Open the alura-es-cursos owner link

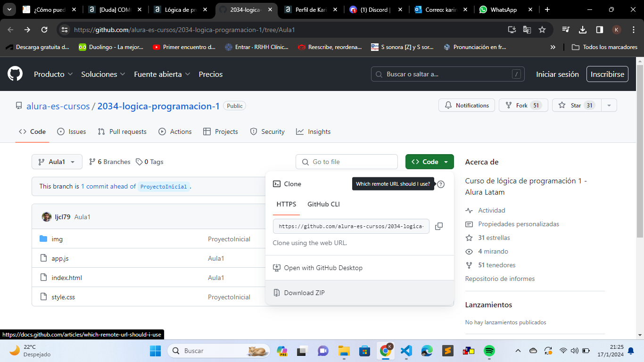58,106
